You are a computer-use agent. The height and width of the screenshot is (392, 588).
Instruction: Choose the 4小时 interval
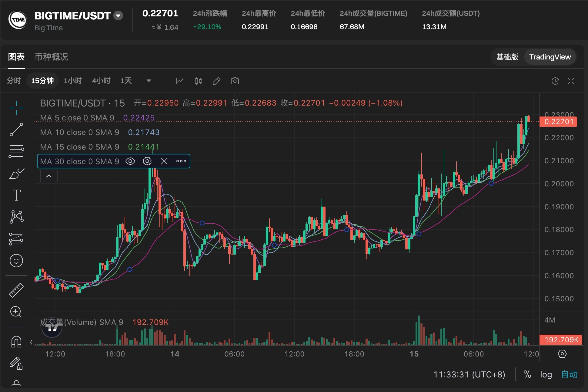tap(101, 81)
